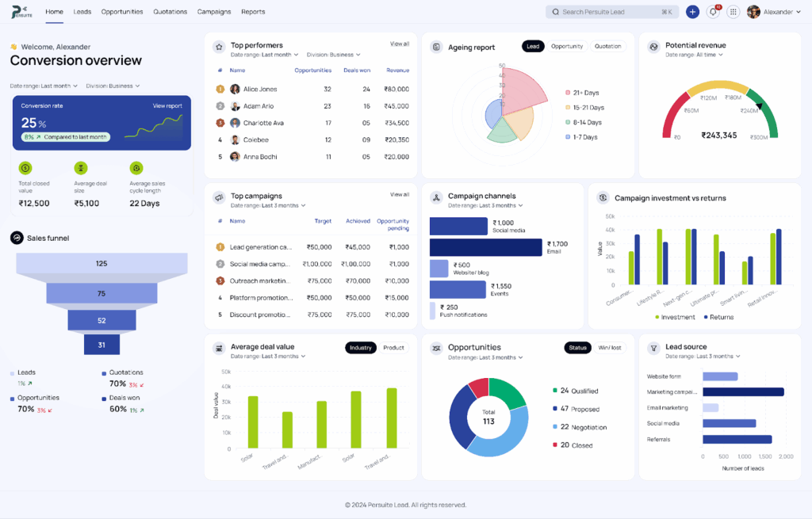812x519 pixels.
Task: Click the Lead source funnel icon
Action: [653, 348]
